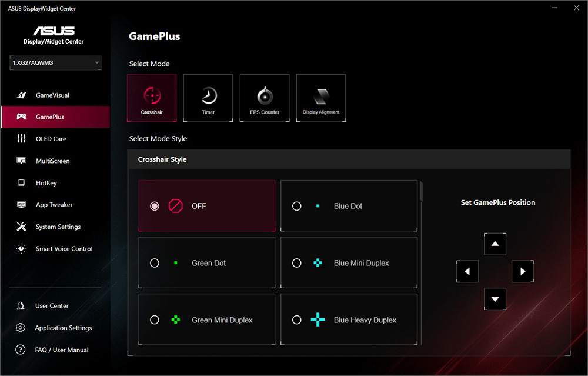Open the GameVisual menu section
This screenshot has height=376, width=588.
point(52,95)
